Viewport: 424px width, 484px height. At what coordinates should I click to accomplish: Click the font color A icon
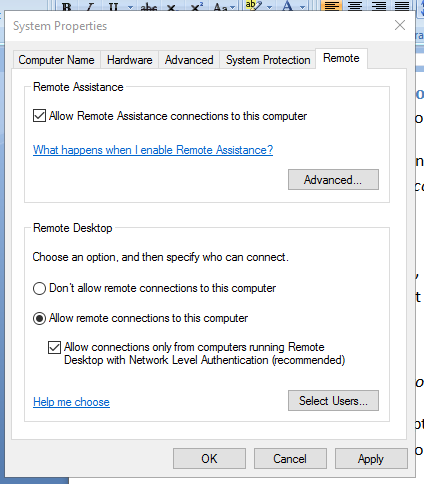pyautogui.click(x=287, y=6)
